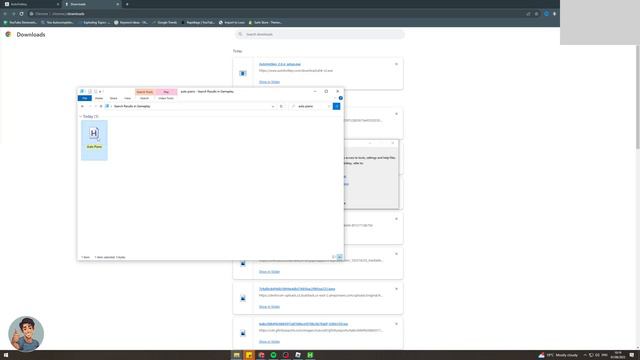Switch to details view in Explorer status bar
Viewport: 640px width, 360px height.
click(x=334, y=257)
